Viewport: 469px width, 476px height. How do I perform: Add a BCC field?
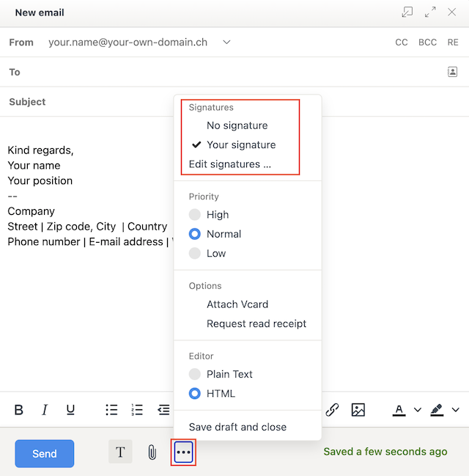pyautogui.click(x=427, y=43)
